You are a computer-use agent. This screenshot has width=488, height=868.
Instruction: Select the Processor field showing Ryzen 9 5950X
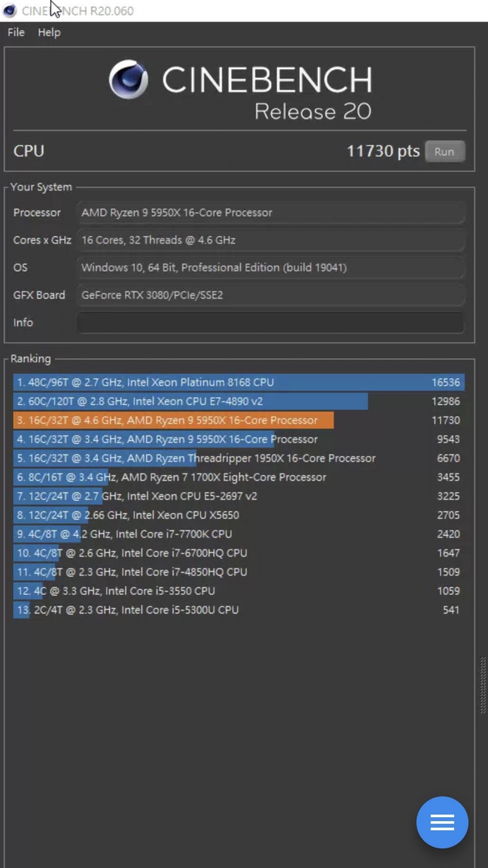pyautogui.click(x=270, y=212)
